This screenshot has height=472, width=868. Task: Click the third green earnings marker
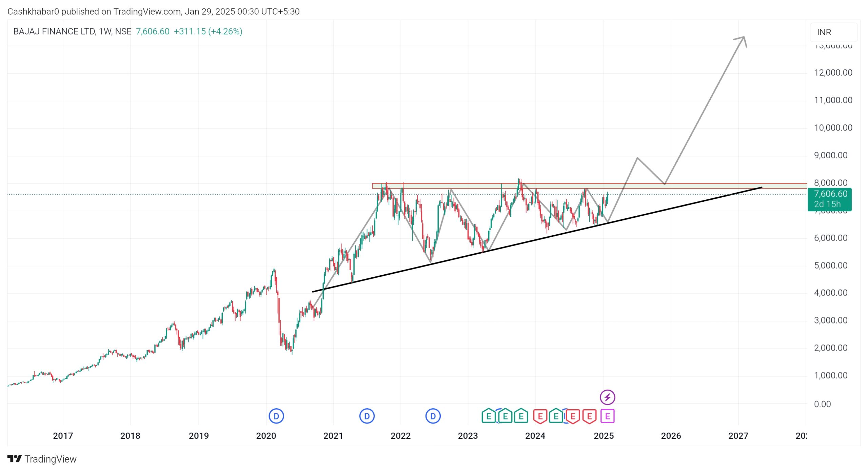pos(521,416)
